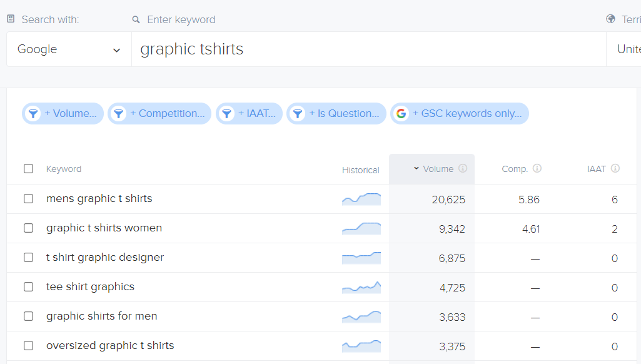The image size is (641, 364).
Task: Click the Google icon in GSC filter
Action: 401,114
